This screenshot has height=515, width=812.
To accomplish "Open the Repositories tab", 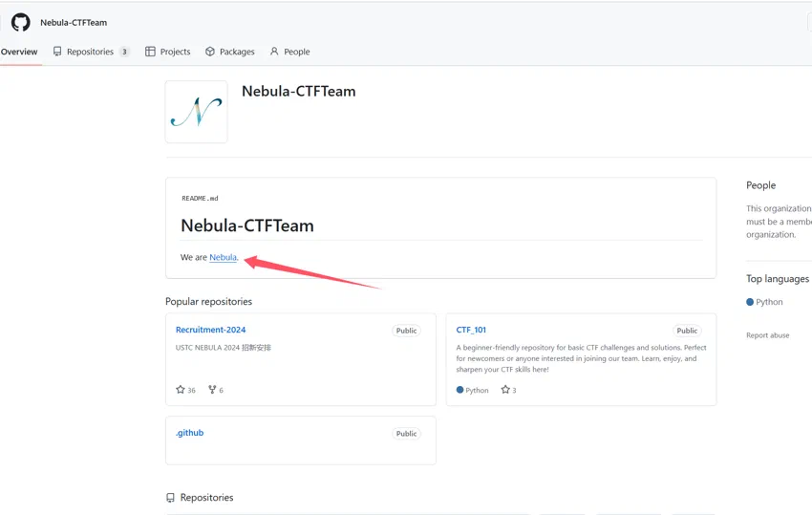I will (91, 52).
